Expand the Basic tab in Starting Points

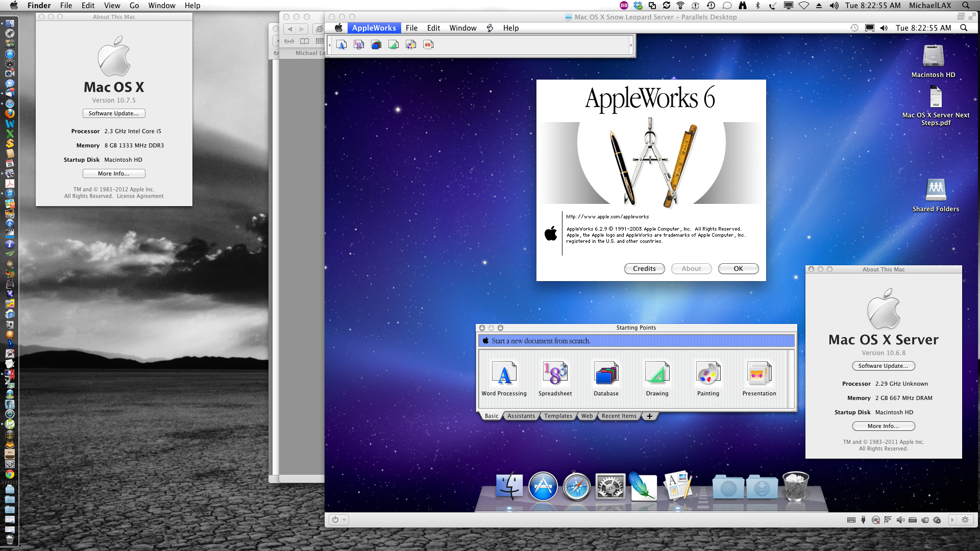[x=492, y=416]
